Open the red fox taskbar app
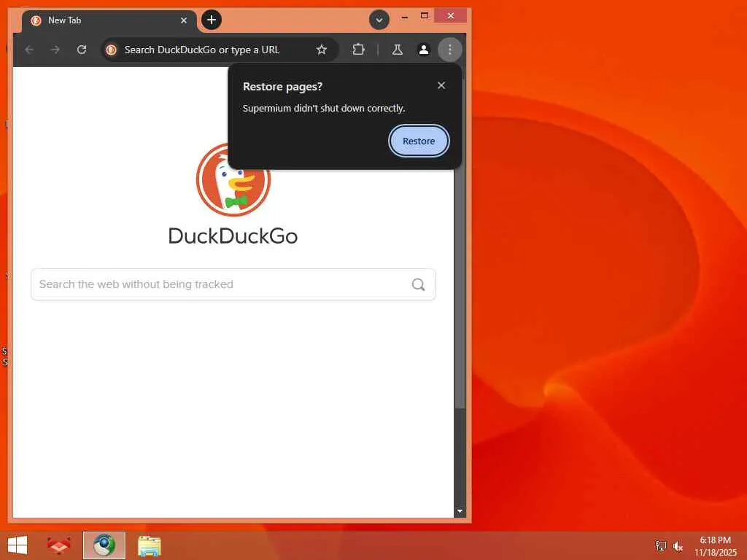Image resolution: width=747 pixels, height=560 pixels. click(x=58, y=545)
